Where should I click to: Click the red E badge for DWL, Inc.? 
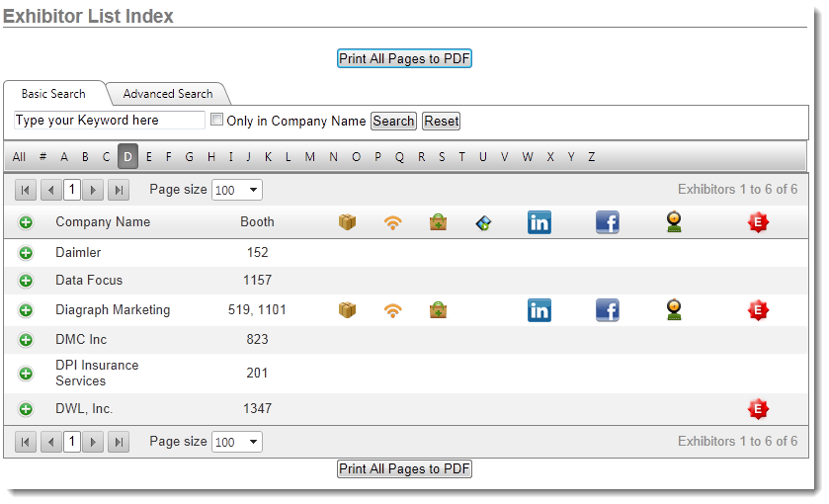758,409
